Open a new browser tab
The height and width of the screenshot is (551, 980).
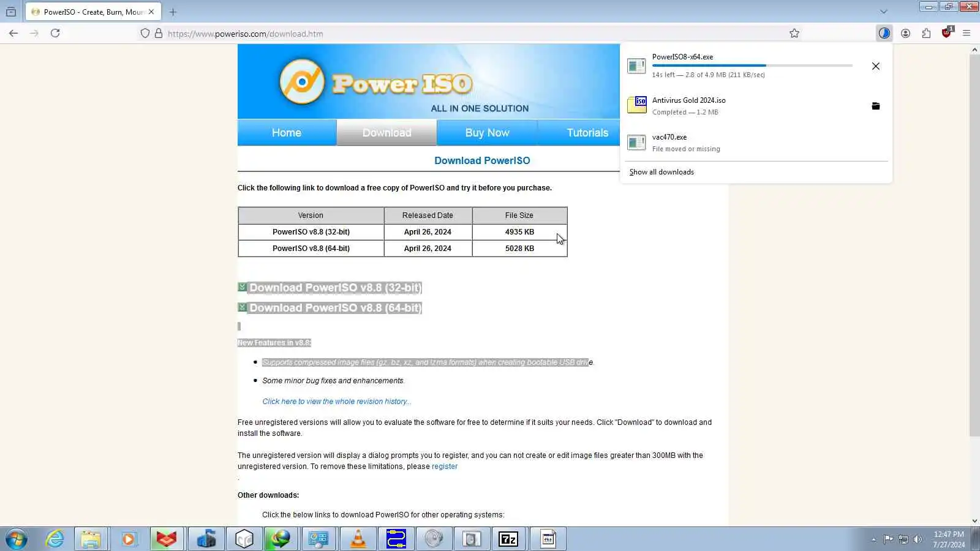coord(173,12)
